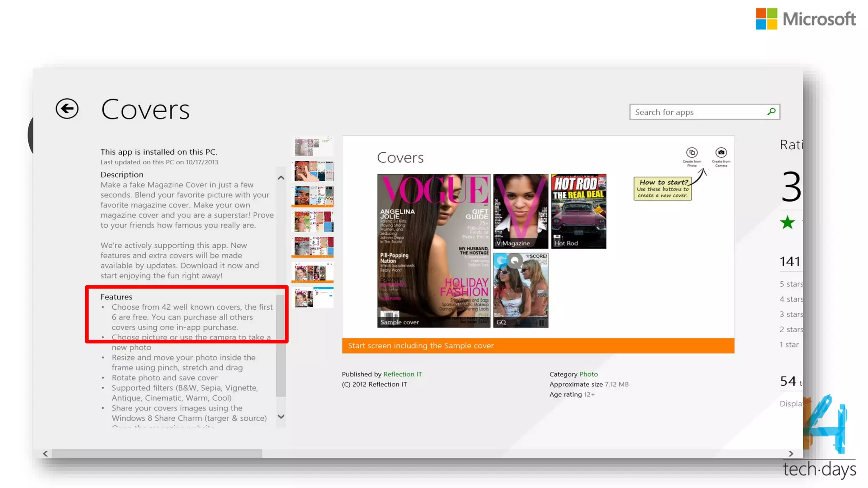Click the GQ cover tile
868x488 pixels.
tap(520, 290)
